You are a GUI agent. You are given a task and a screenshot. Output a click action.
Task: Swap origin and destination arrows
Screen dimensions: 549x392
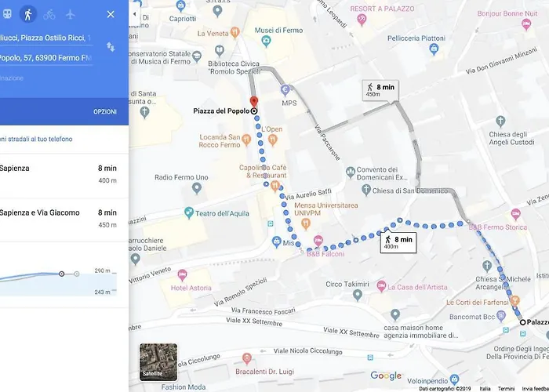[x=111, y=47]
